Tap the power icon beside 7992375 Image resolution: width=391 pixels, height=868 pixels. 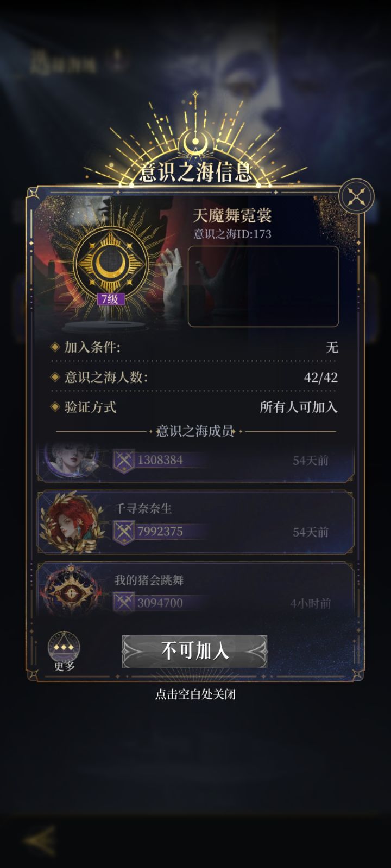pyautogui.click(x=123, y=532)
